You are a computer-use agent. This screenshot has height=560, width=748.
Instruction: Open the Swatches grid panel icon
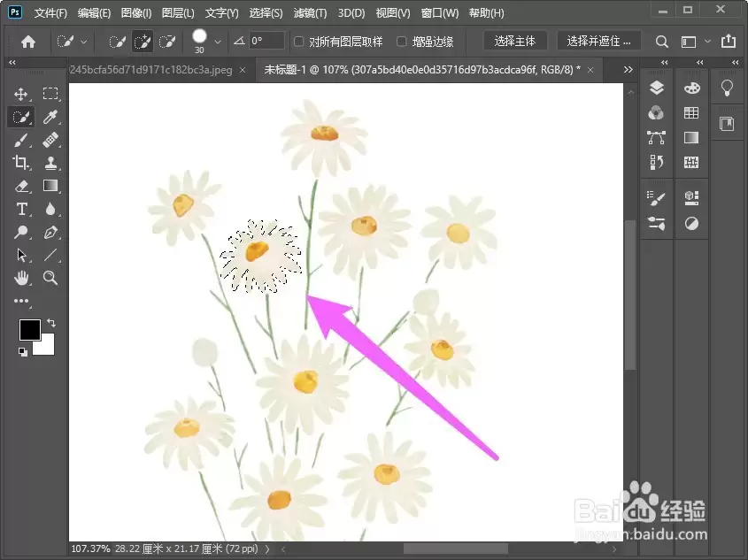[x=691, y=113]
